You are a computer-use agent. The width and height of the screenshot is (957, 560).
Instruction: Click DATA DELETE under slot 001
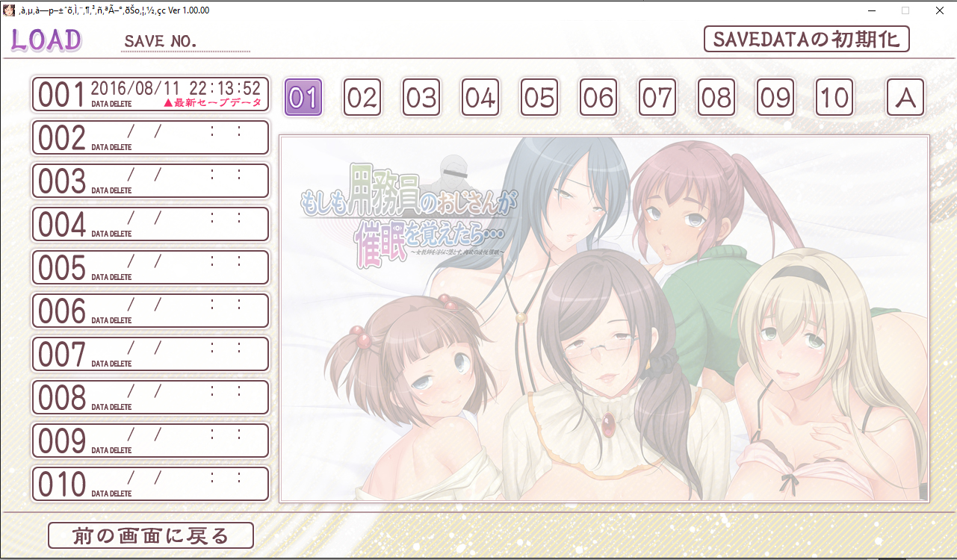(111, 104)
